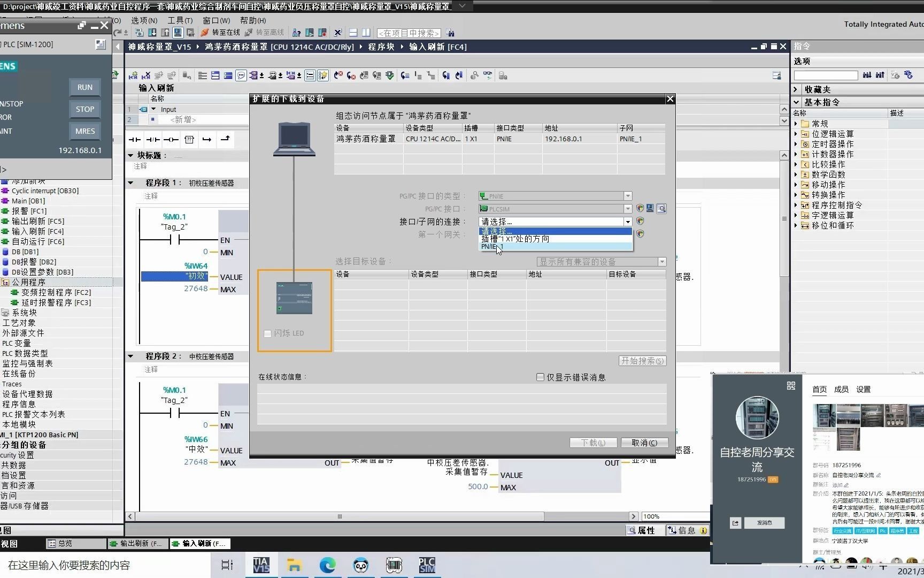Click the stop CPU toolbar icon

pos(322,33)
